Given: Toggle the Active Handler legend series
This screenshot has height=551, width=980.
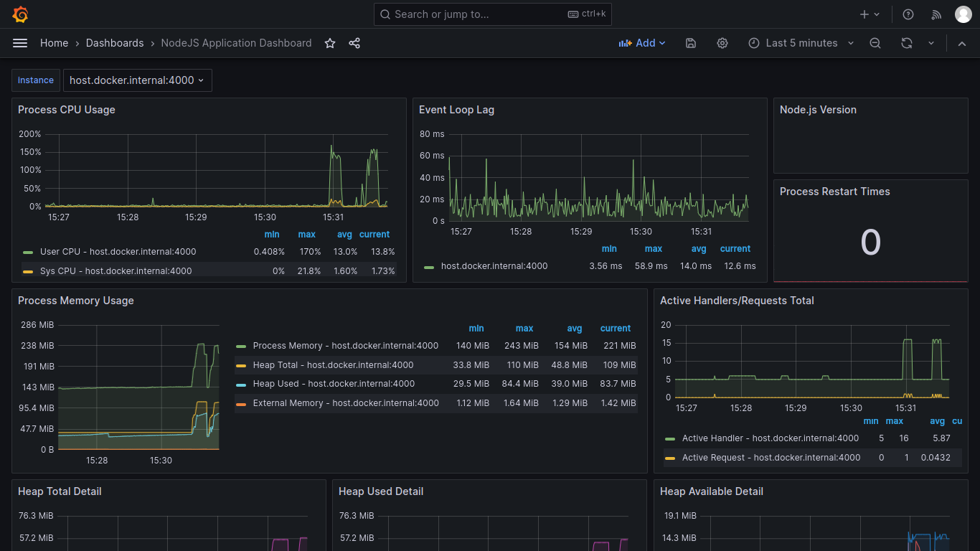Looking at the screenshot, I should 771,438.
